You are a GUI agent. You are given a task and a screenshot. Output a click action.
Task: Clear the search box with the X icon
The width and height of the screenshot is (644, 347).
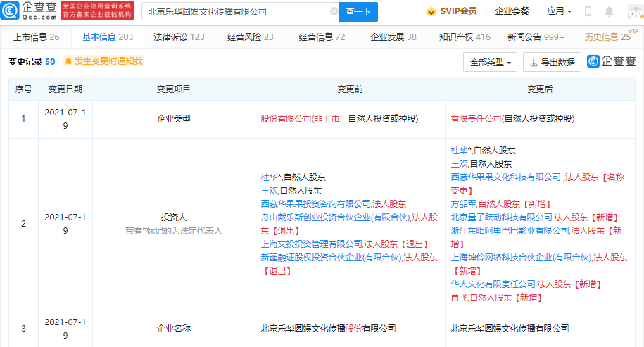point(334,11)
